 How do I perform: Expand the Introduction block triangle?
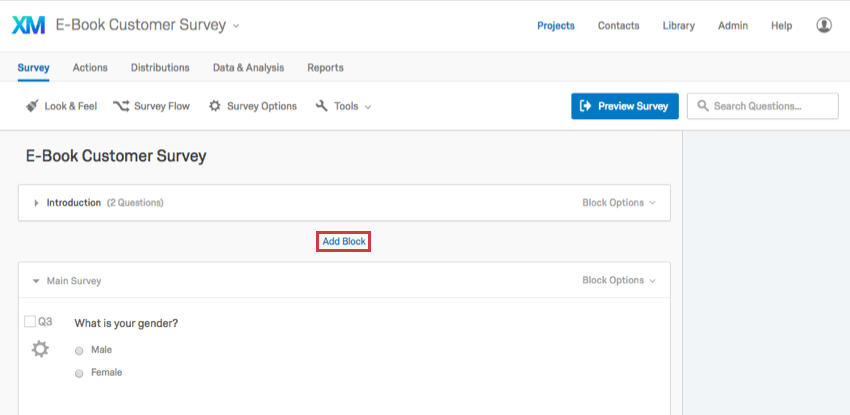pos(36,203)
